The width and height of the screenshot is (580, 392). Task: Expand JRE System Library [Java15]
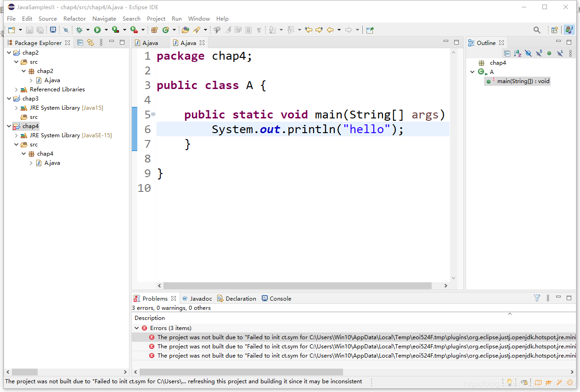[x=17, y=108]
